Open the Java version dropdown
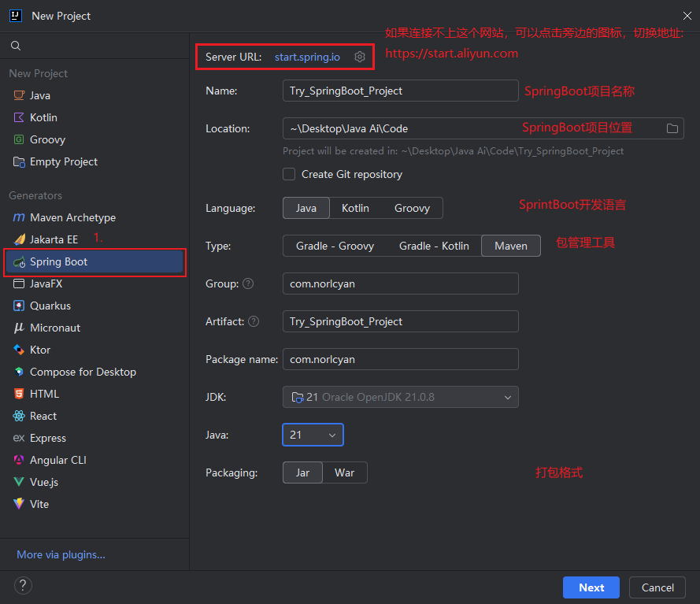 pos(313,435)
